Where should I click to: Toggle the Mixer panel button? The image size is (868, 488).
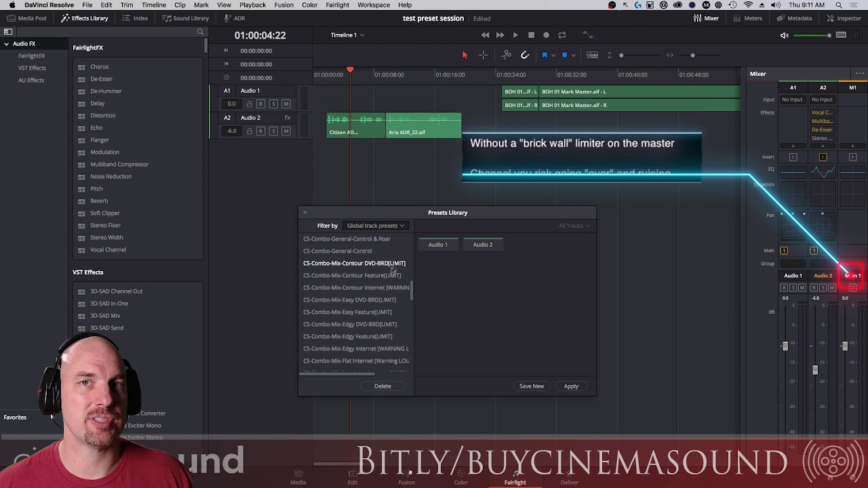pyautogui.click(x=706, y=18)
